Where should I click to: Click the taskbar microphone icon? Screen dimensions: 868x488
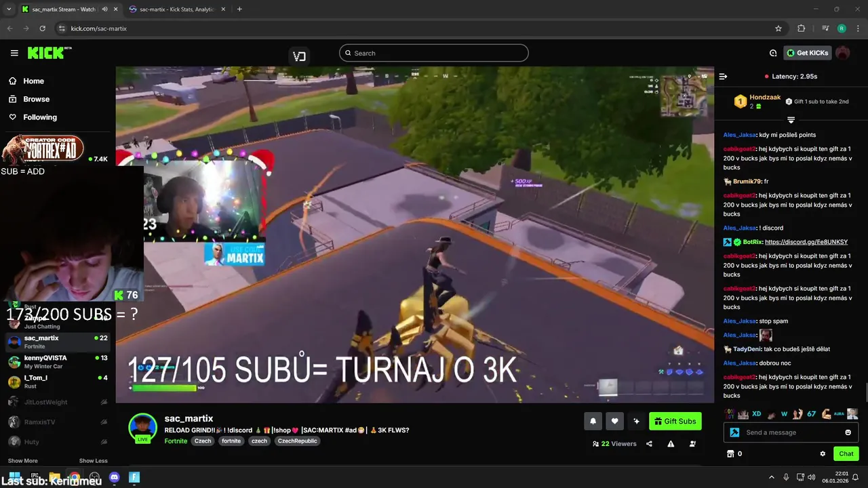coord(786,477)
